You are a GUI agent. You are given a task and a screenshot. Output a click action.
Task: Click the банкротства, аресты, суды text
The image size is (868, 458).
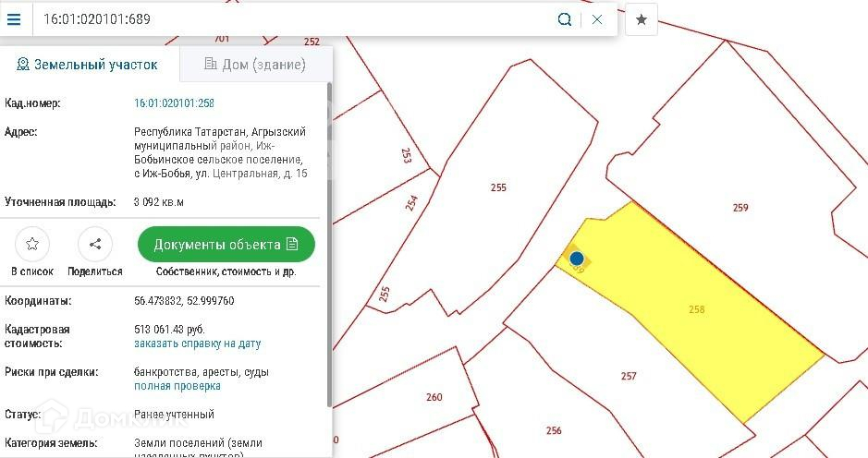tap(201, 372)
